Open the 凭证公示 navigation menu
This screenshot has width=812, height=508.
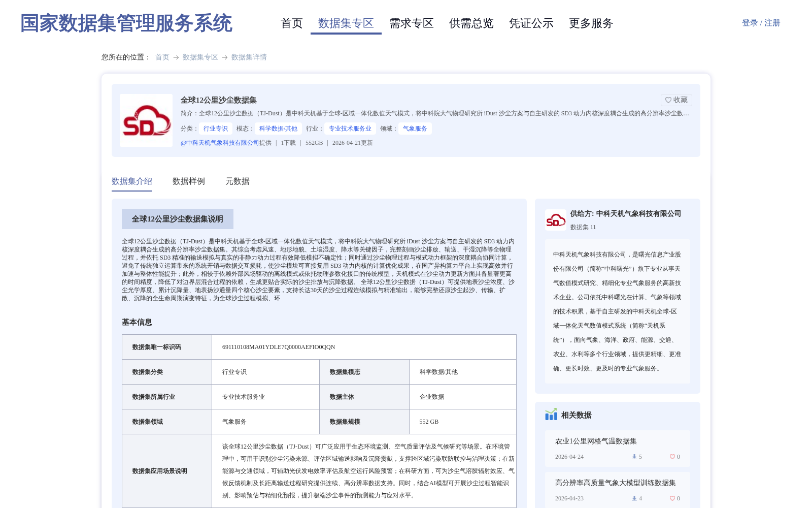click(x=531, y=23)
